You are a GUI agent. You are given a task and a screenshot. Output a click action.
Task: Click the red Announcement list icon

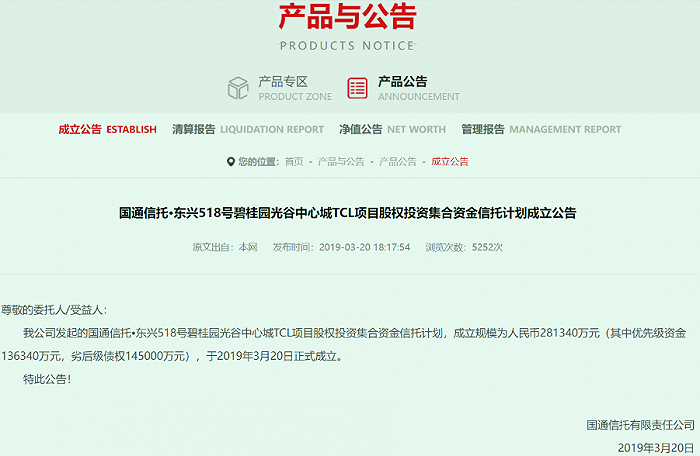(357, 88)
